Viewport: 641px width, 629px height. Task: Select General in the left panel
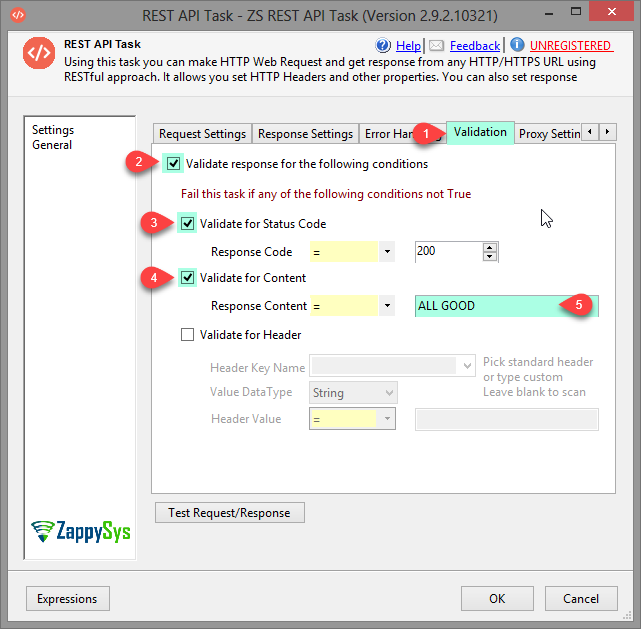pyautogui.click(x=52, y=145)
